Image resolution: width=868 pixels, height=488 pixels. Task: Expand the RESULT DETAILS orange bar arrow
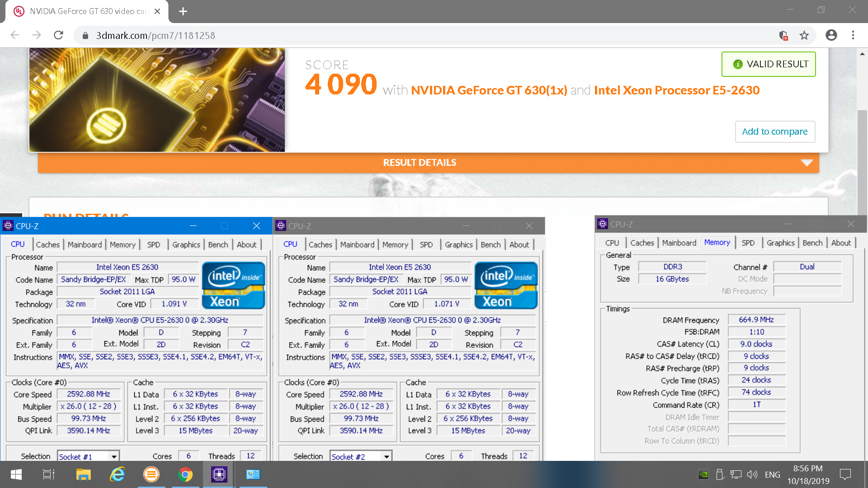(x=807, y=163)
